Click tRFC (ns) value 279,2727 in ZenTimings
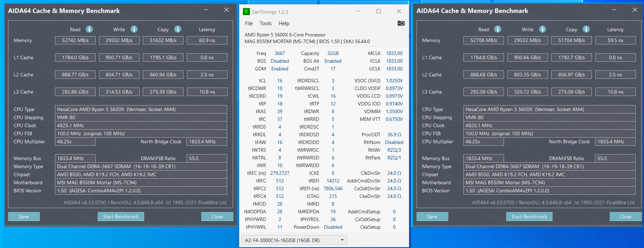Image resolution: width=644 pixels, height=248 pixels. [280, 173]
